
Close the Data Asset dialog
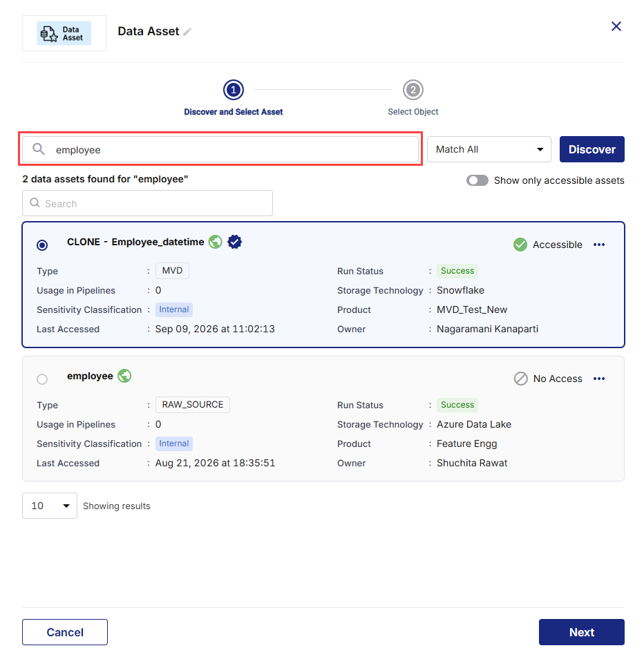pyautogui.click(x=616, y=26)
